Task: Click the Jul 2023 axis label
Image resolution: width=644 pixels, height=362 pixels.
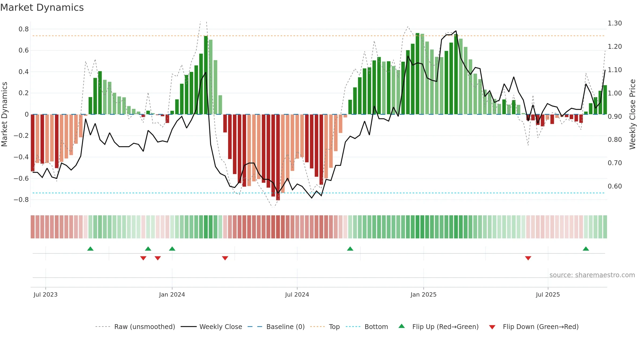Action: pyautogui.click(x=46, y=294)
